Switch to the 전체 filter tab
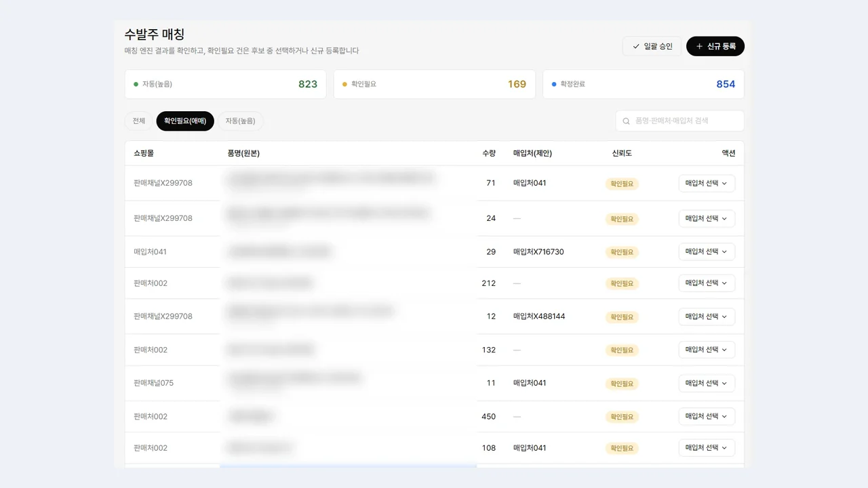 pos(139,121)
